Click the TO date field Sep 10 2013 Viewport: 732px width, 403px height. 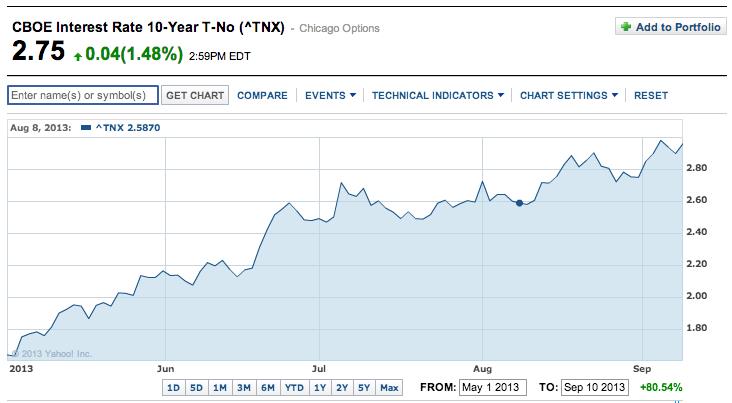click(x=595, y=387)
